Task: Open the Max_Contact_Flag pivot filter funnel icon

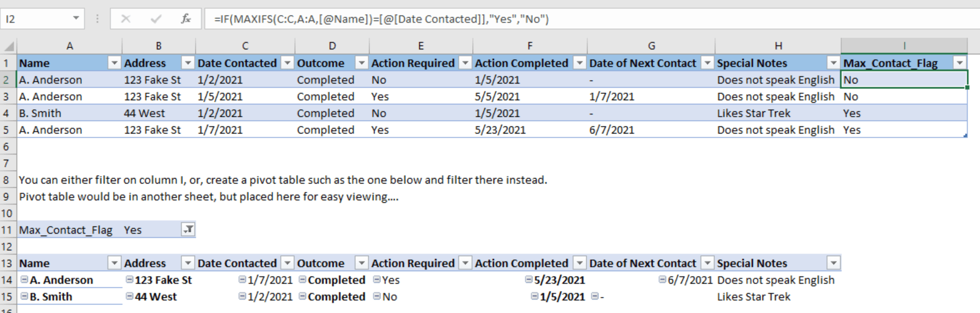Action: (189, 230)
